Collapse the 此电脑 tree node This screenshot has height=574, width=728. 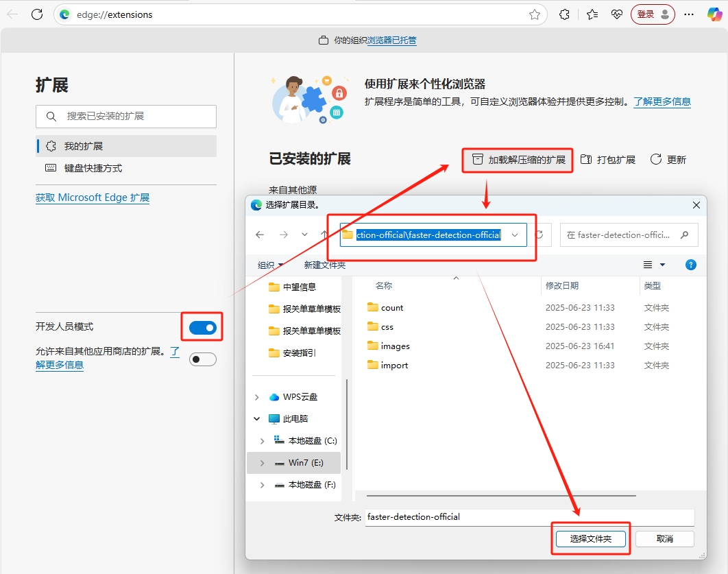(257, 419)
